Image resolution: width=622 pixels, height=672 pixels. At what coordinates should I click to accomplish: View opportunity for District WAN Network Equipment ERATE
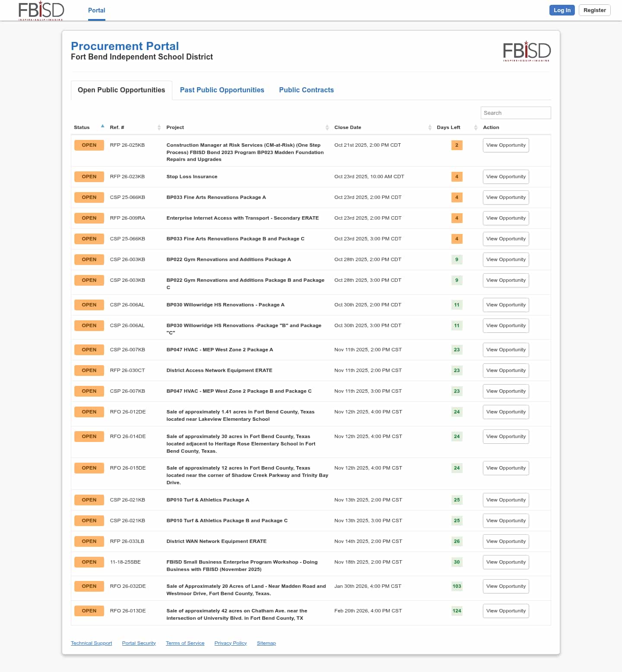click(506, 541)
